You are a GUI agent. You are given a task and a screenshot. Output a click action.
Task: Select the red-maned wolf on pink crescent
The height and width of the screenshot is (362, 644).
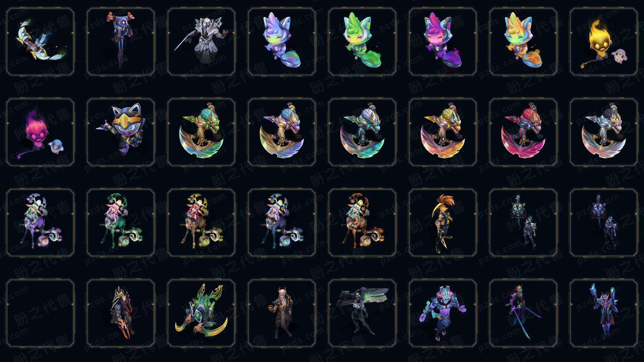point(523,132)
